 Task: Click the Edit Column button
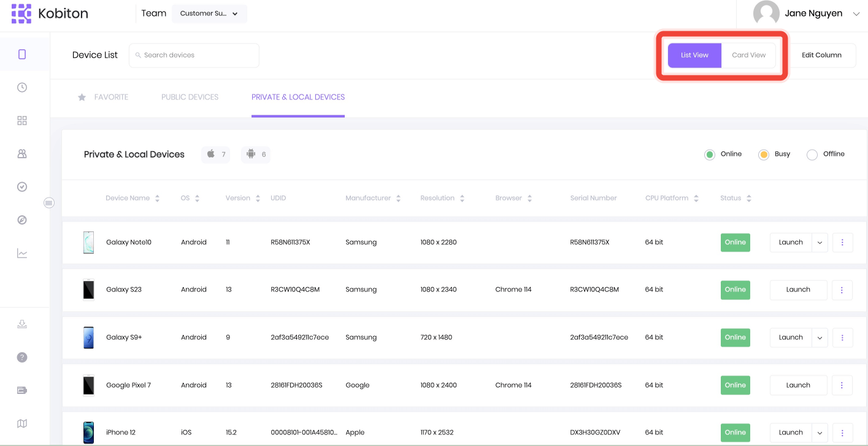tap(821, 55)
